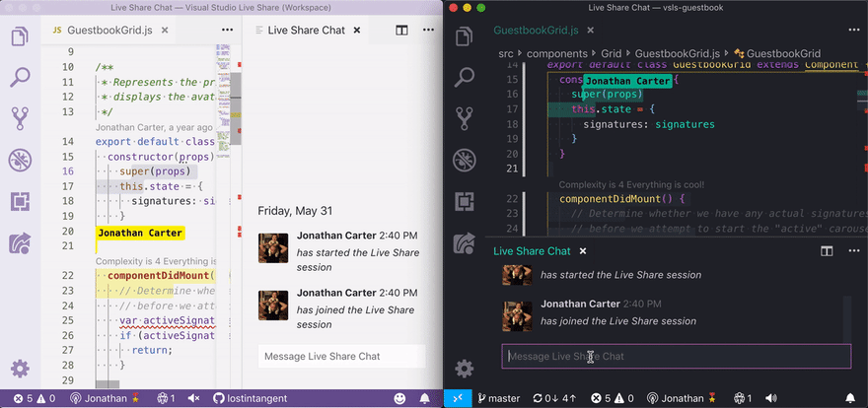Select GuestbookGrid.js tab in dark window
This screenshot has height=408, width=868.
(x=536, y=31)
